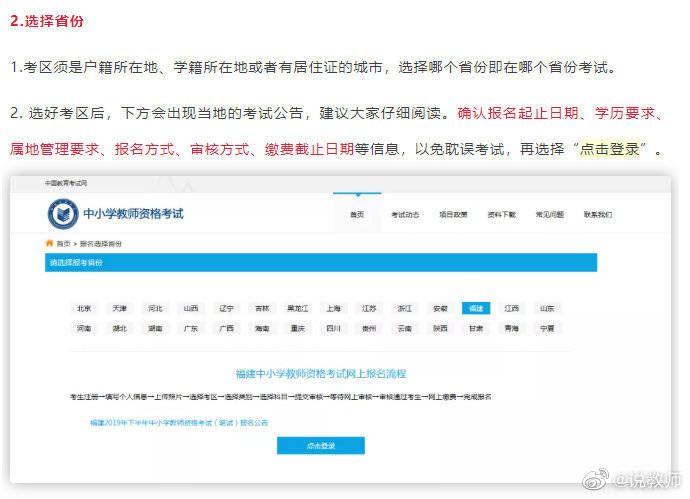Select the 上海 province button

coord(334,308)
